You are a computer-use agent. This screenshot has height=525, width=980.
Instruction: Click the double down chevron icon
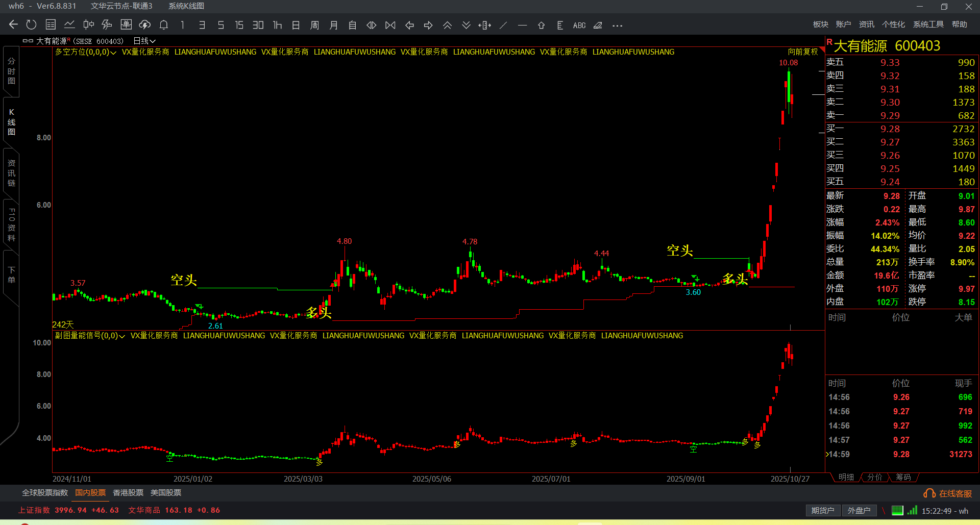[x=466, y=25]
